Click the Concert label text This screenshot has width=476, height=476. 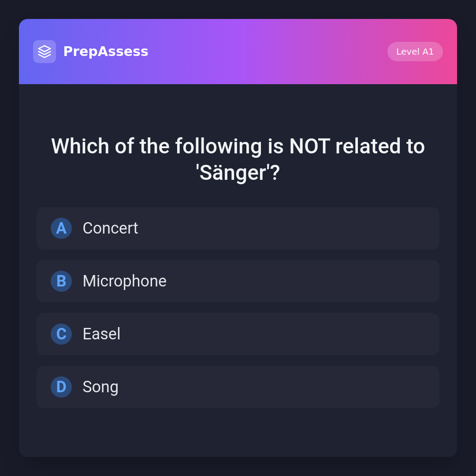pyautogui.click(x=110, y=228)
